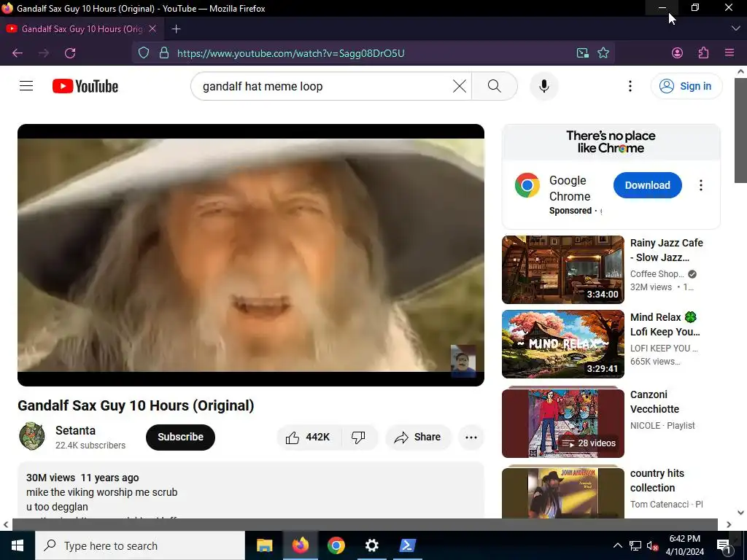
Task: Start voice search with microphone icon
Action: (x=544, y=86)
